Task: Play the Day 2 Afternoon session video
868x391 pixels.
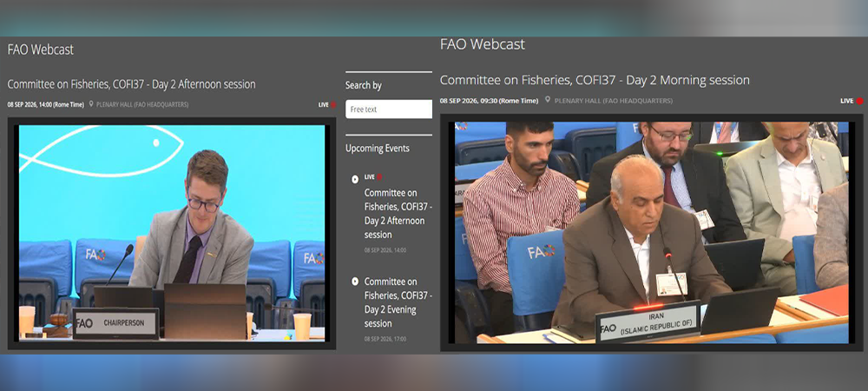Action: pyautogui.click(x=172, y=233)
